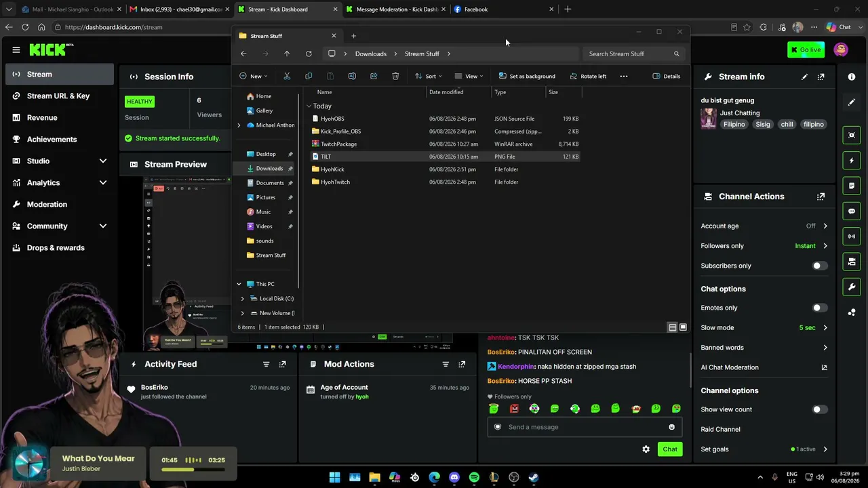The width and height of the screenshot is (868, 488).
Task: Collapse the Today group in file list
Action: tap(309, 106)
